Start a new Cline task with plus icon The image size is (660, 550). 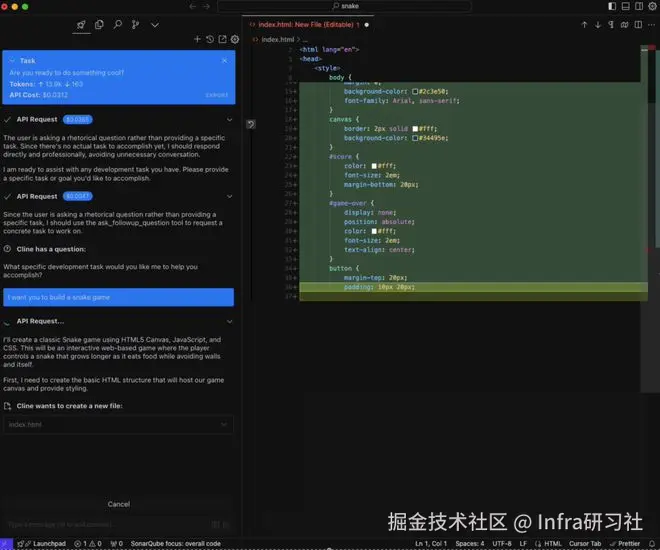click(x=197, y=39)
